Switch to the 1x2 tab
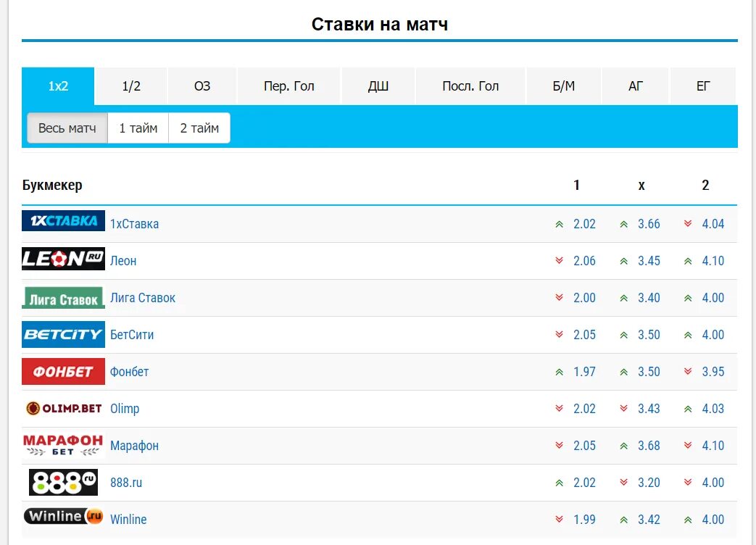Screen dimensions: 756x545 pos(58,86)
